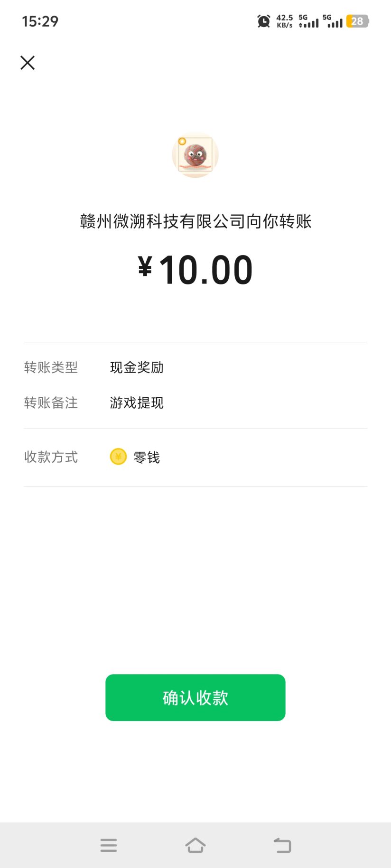This screenshot has height=868, width=391.
Task: Tap the 游戏提现 transfer note text
Action: tap(137, 403)
